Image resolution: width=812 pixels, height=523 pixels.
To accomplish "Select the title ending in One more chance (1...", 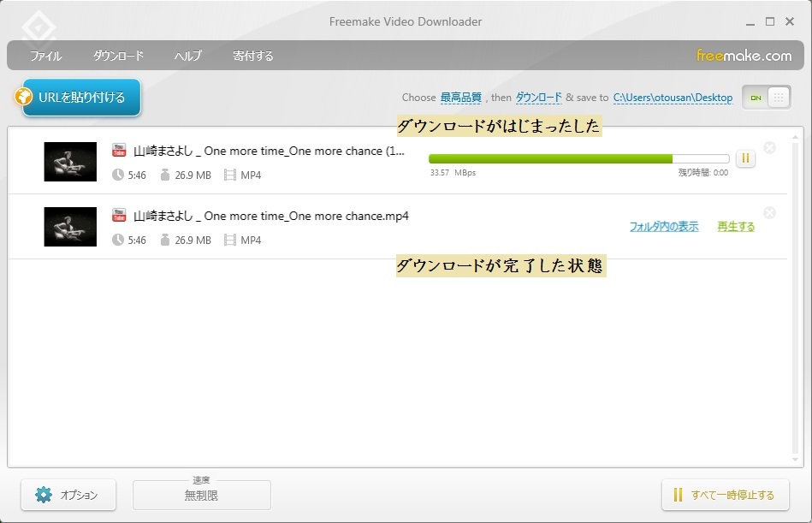I will click(269, 151).
